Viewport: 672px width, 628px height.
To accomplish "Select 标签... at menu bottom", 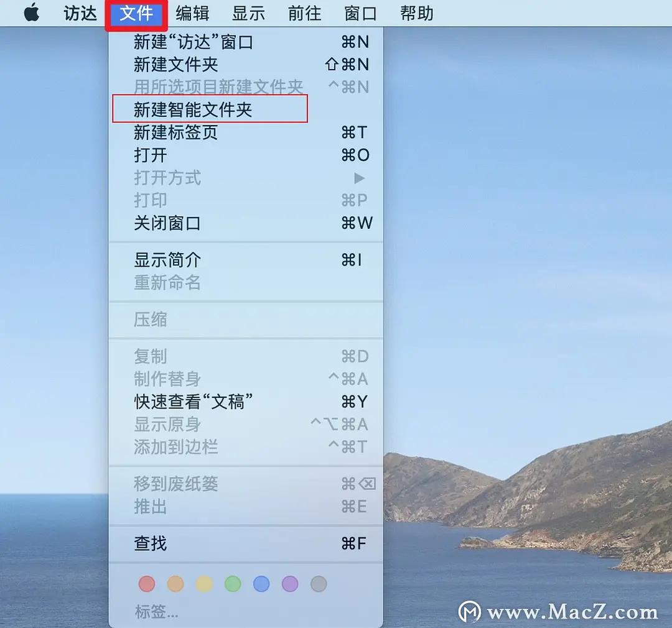I will pos(155,611).
